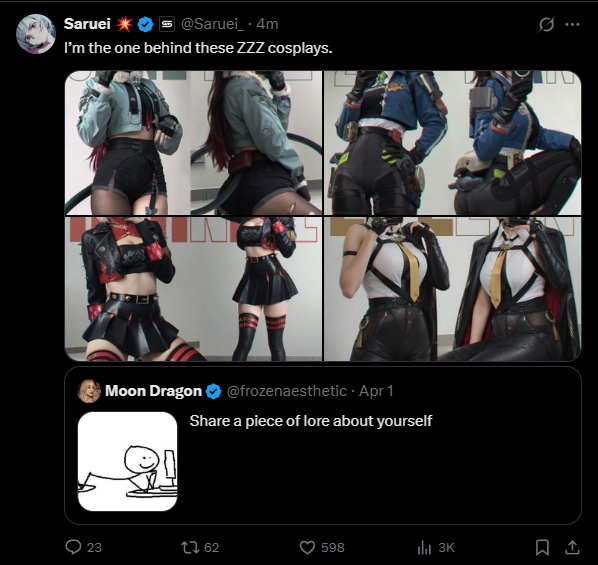Screen dimensions: 598x565
Task: Open the three-dot more options menu
Action: (x=572, y=24)
